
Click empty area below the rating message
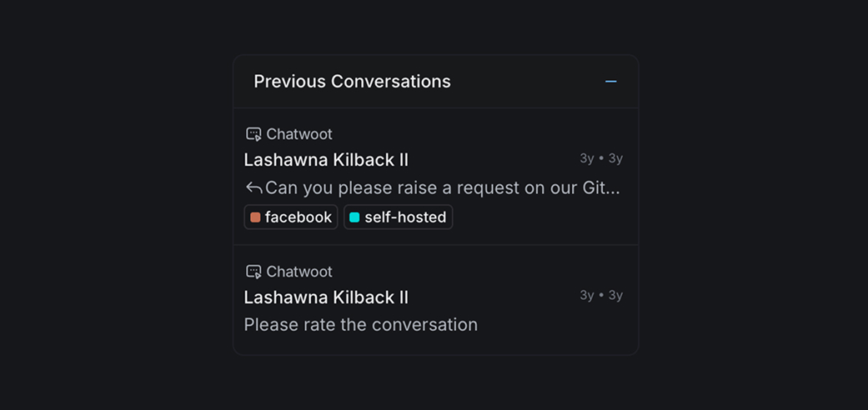click(x=435, y=343)
